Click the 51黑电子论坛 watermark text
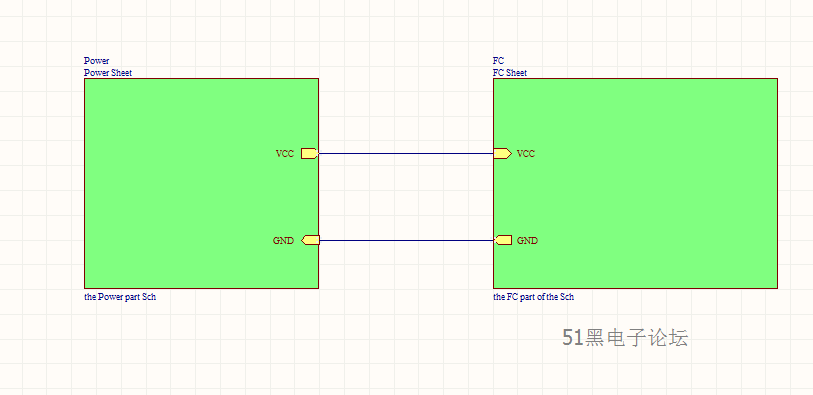Image resolution: width=813 pixels, height=395 pixels. point(625,338)
